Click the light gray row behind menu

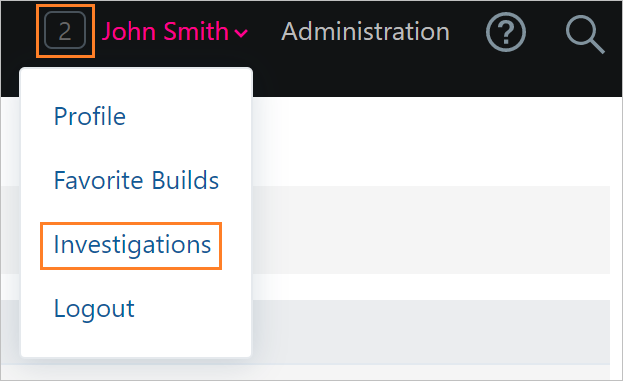point(431,230)
